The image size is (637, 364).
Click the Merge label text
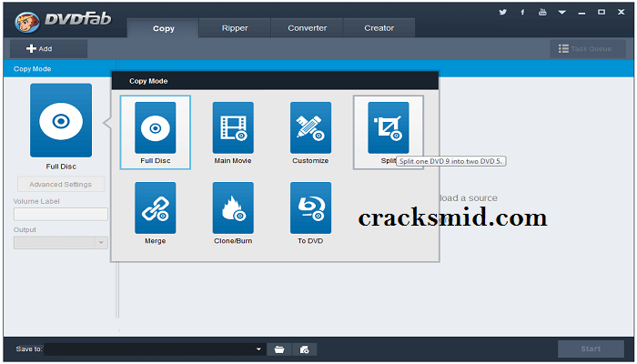click(156, 241)
